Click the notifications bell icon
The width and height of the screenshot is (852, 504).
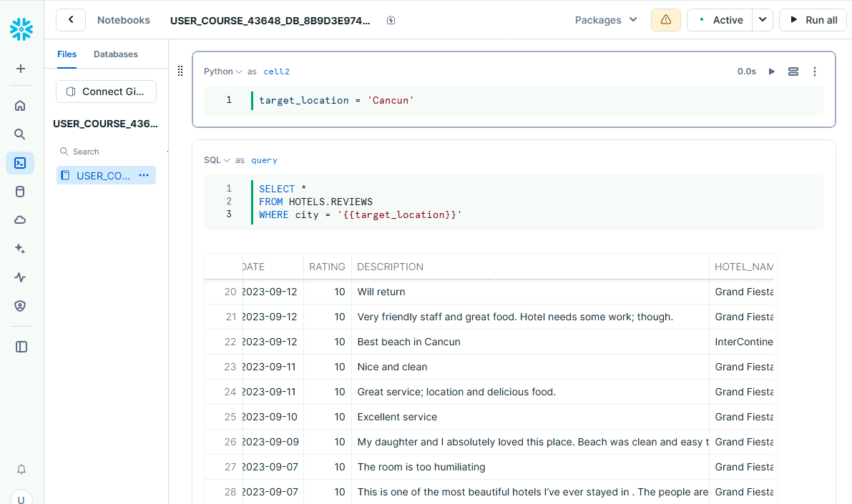pyautogui.click(x=21, y=469)
